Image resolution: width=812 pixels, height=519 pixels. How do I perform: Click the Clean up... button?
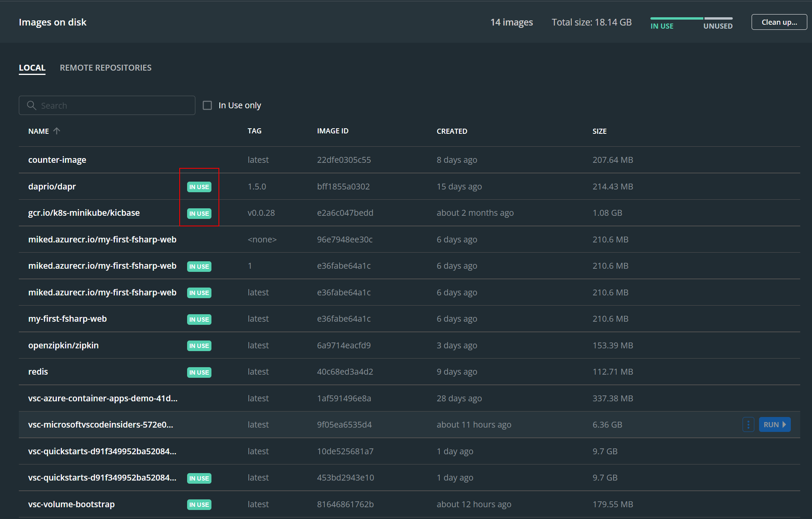(779, 22)
